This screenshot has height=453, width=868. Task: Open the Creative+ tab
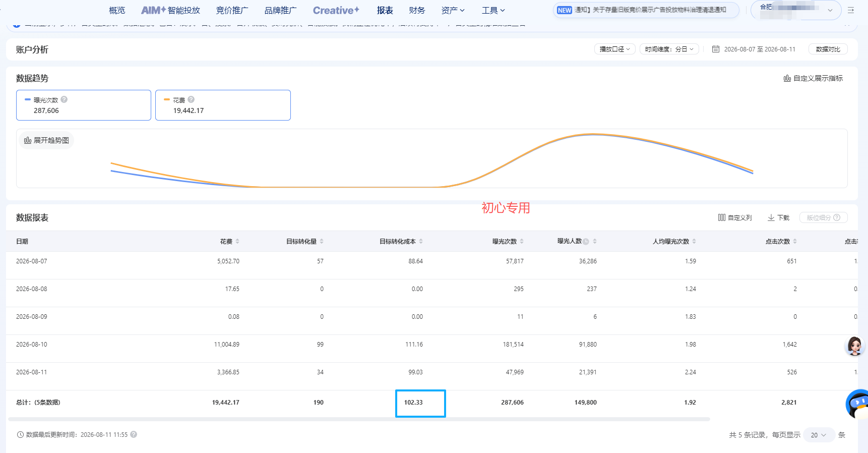coord(336,10)
